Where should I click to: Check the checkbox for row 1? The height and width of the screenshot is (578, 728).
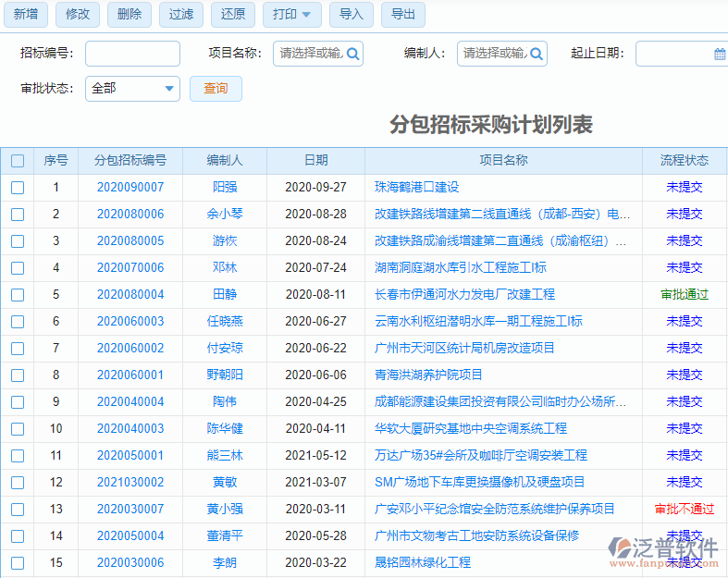[18, 188]
